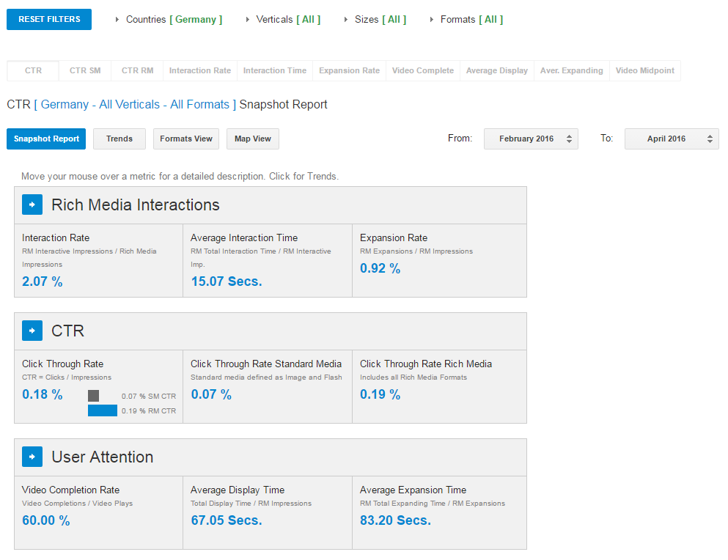The height and width of the screenshot is (560, 728).
Task: Select the Video Complete tab
Action: click(423, 70)
